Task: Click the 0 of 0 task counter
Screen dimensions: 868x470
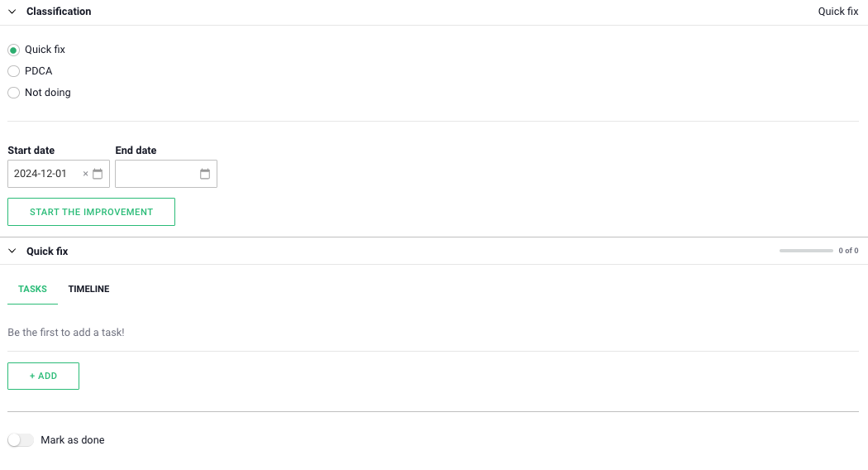Action: [x=848, y=251]
